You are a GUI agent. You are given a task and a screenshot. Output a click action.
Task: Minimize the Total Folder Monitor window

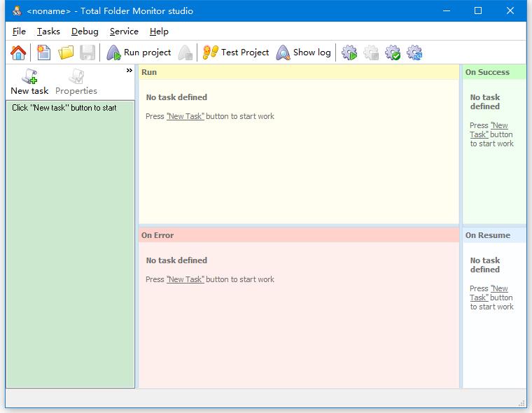(447, 11)
